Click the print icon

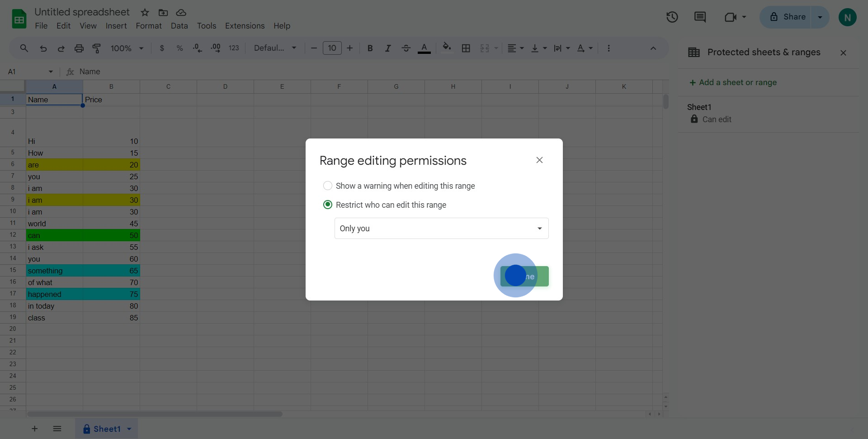click(x=79, y=48)
